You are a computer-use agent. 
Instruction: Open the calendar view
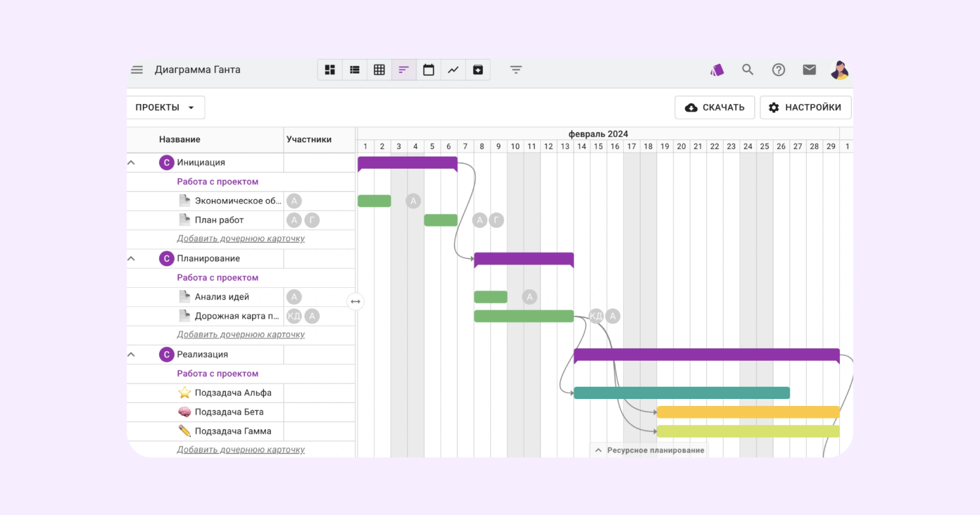428,70
